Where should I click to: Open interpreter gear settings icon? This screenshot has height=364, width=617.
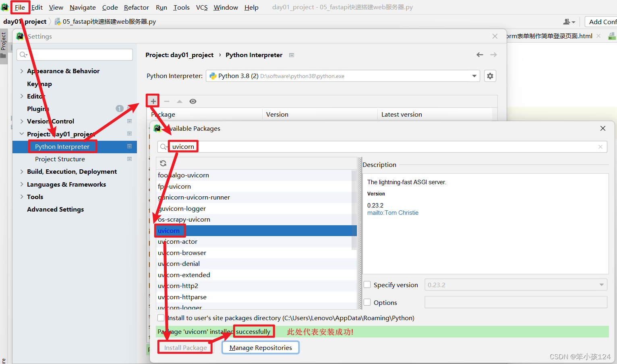(x=490, y=76)
